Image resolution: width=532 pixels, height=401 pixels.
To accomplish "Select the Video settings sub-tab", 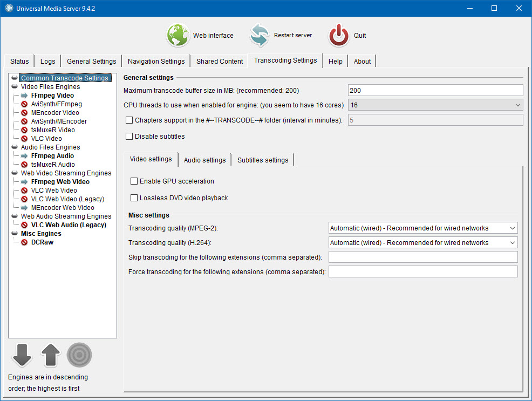I will click(151, 159).
